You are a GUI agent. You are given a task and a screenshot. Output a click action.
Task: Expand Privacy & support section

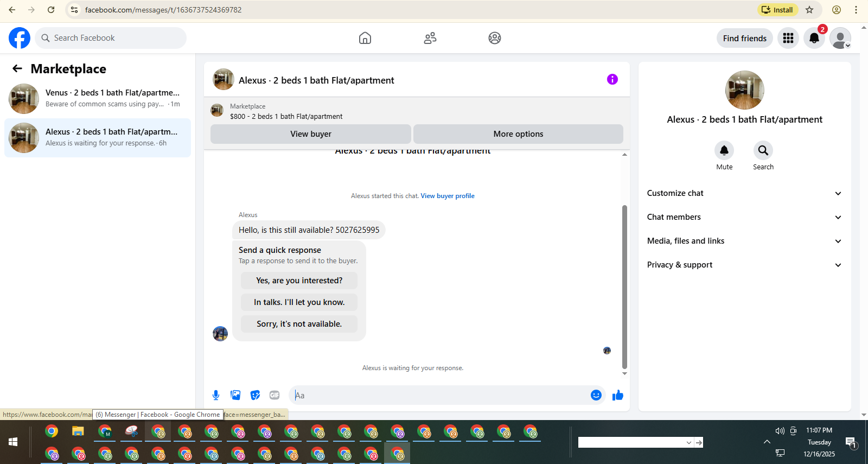pos(744,265)
